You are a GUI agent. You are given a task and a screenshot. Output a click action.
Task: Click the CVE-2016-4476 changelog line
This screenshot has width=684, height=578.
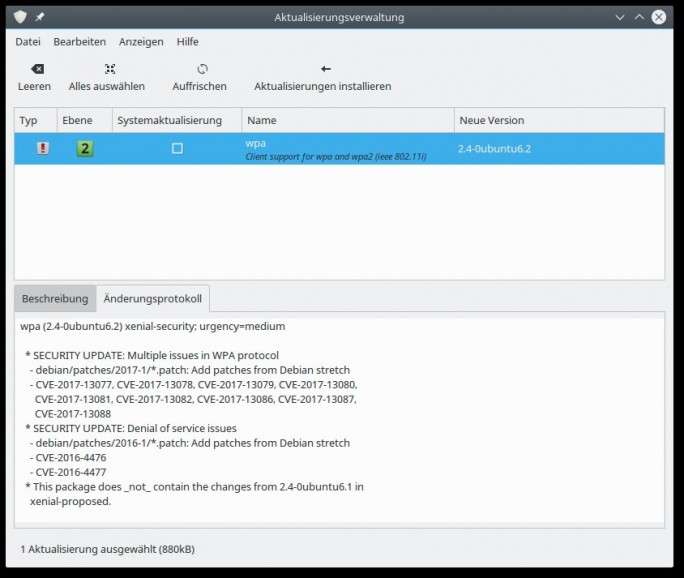tap(68, 458)
